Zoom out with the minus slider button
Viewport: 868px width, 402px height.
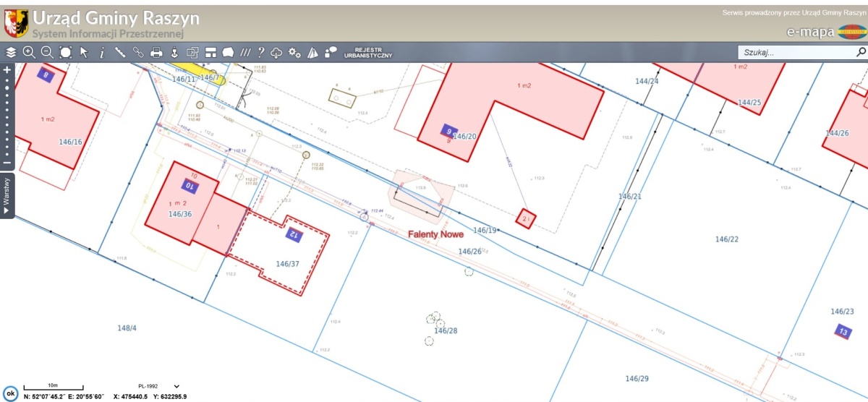(x=7, y=163)
